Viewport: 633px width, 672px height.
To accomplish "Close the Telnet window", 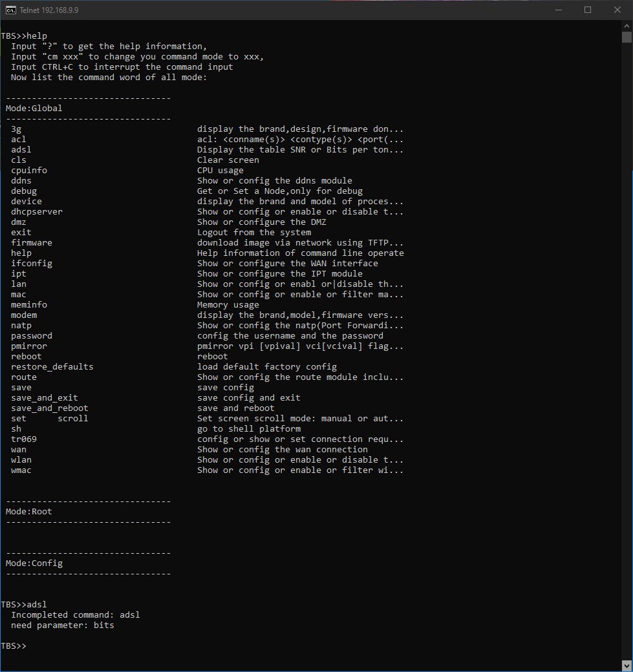I will [x=617, y=10].
